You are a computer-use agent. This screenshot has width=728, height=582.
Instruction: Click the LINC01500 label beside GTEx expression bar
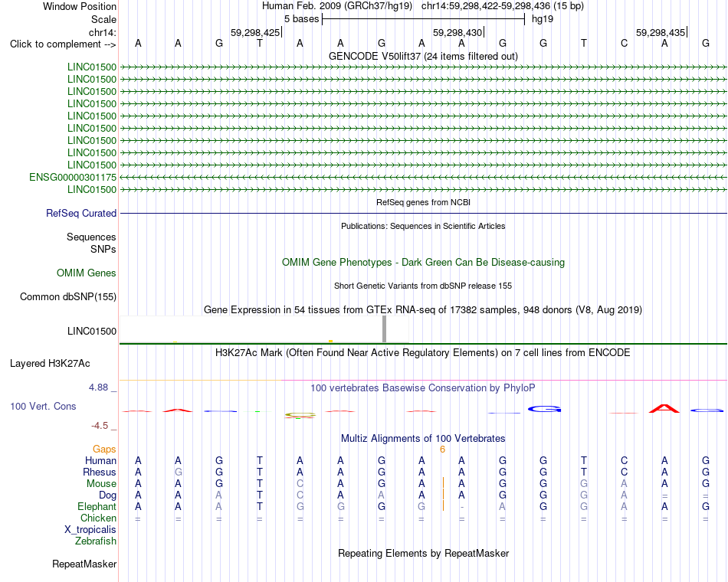point(92,332)
